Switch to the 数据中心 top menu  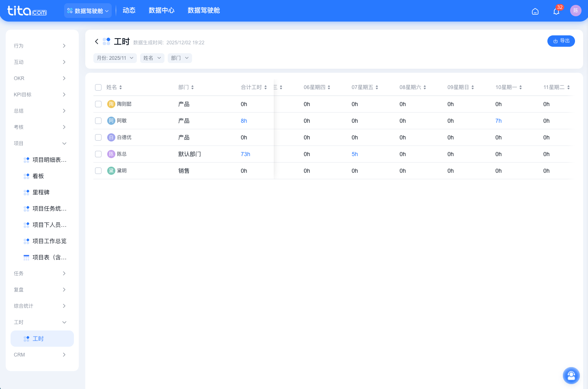[161, 11]
